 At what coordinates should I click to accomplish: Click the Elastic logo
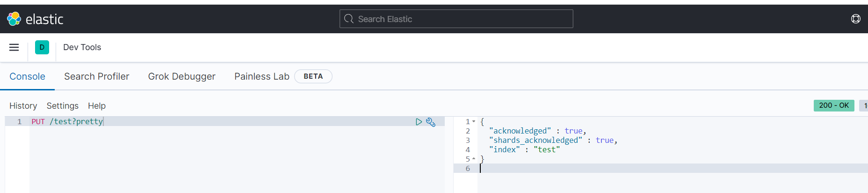tap(35, 19)
